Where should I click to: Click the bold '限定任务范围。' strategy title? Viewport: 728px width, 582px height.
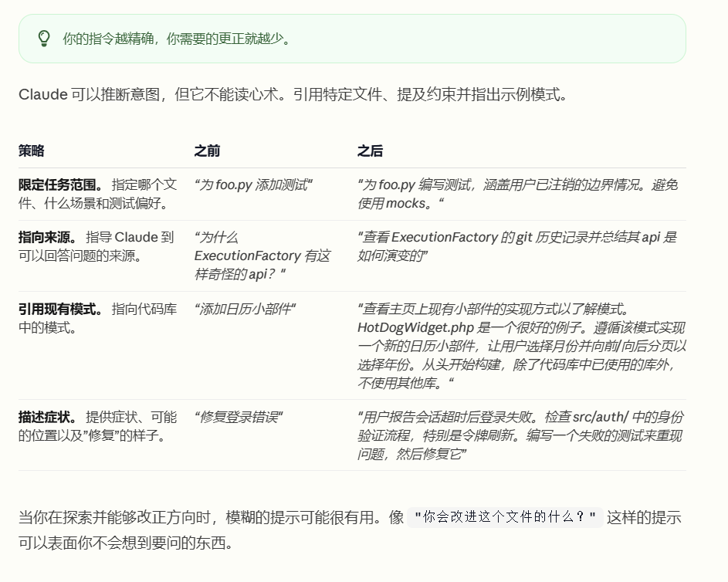pyautogui.click(x=61, y=185)
